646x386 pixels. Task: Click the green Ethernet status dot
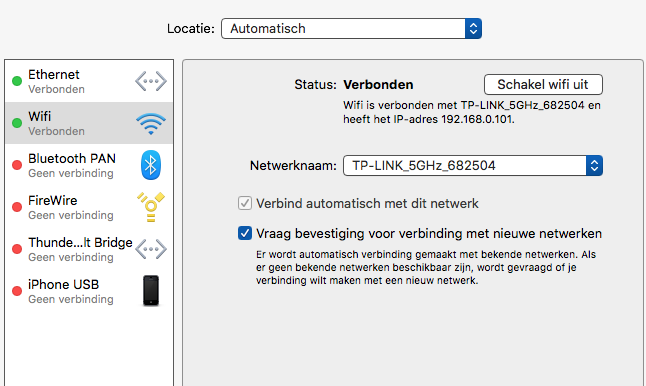tap(17, 81)
